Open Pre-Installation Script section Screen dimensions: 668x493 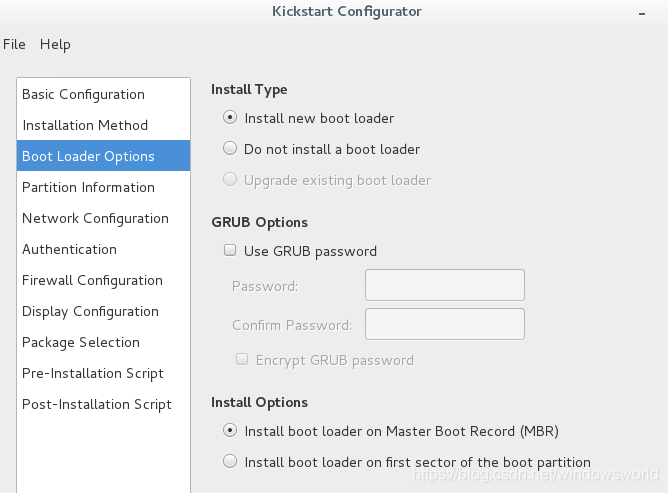pos(104,373)
